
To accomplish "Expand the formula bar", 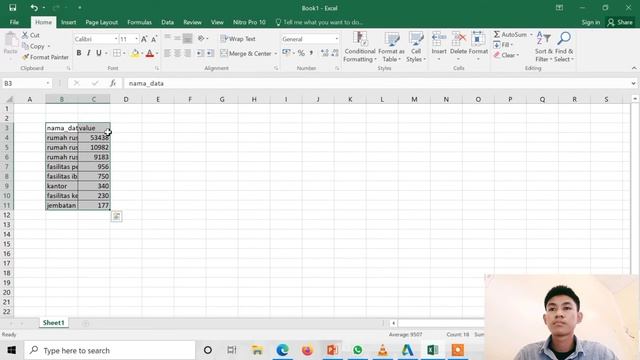I will (x=633, y=83).
